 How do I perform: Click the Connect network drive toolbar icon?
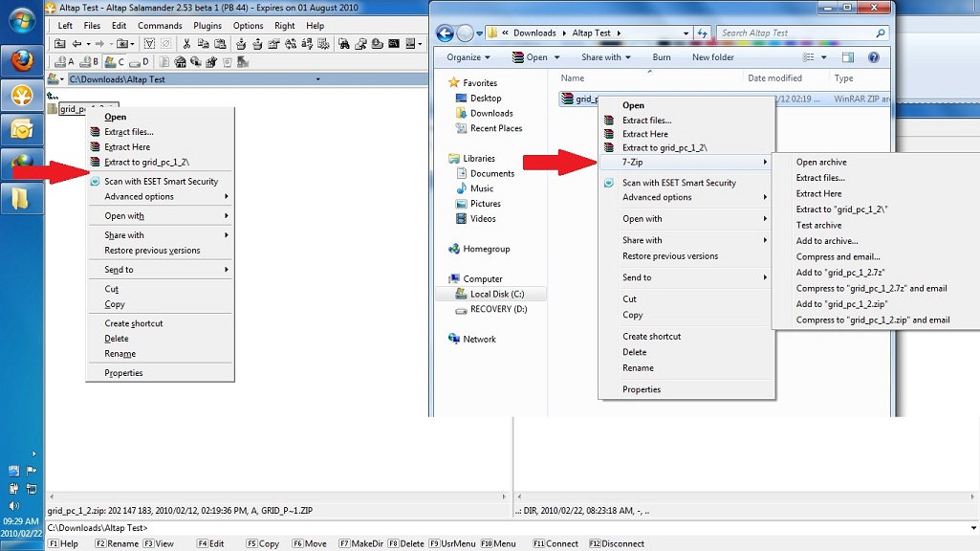[196, 62]
